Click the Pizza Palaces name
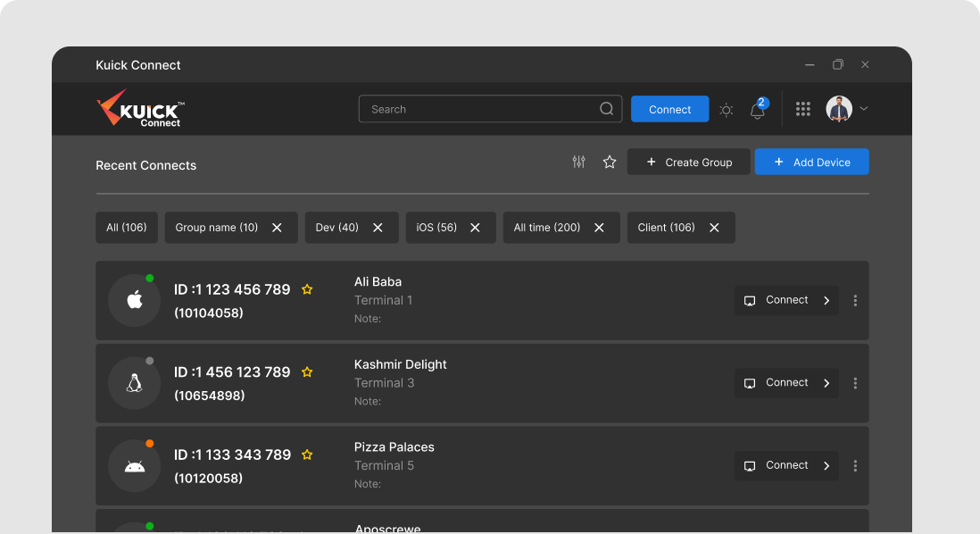This screenshot has height=534, width=980. pyautogui.click(x=394, y=447)
